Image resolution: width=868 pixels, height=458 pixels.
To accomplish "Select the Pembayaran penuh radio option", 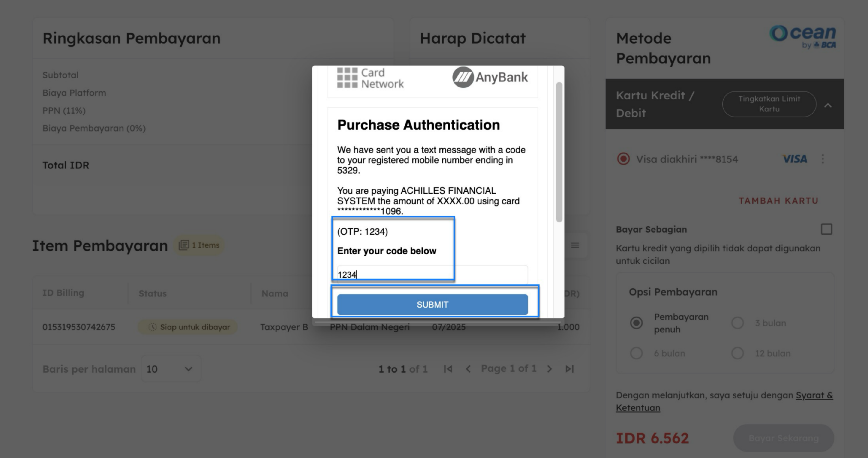I will (x=636, y=323).
